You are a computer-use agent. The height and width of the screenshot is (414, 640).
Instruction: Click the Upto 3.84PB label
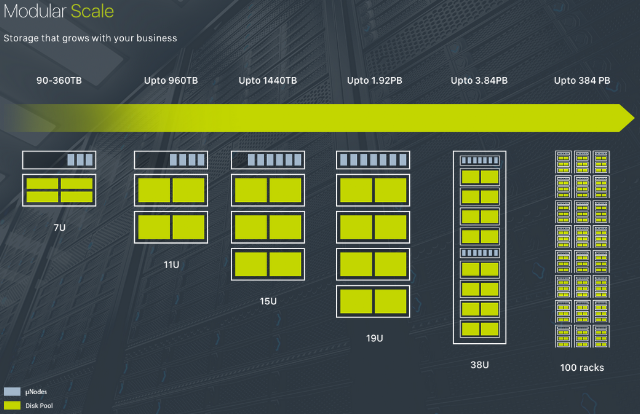479,80
